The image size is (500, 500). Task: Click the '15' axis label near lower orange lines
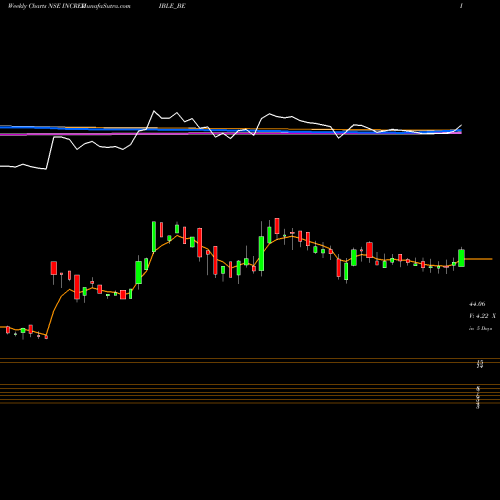[x=480, y=362]
